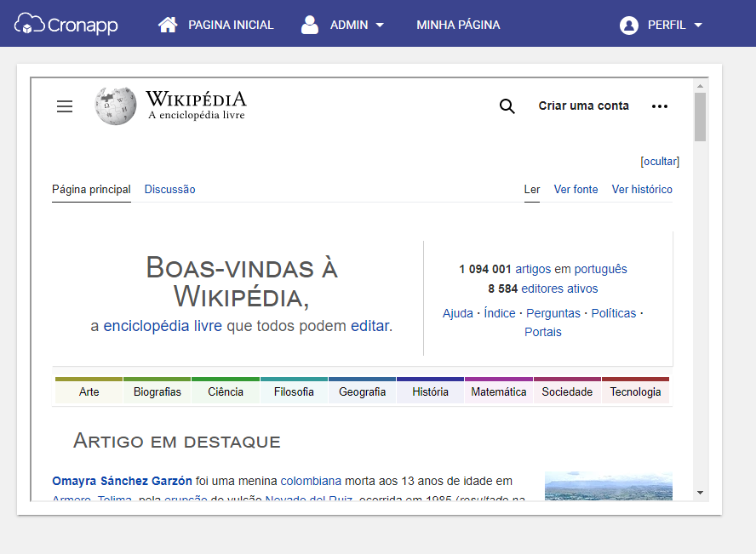Open the editores ativos link
This screenshot has width=756, height=554.
tap(559, 288)
